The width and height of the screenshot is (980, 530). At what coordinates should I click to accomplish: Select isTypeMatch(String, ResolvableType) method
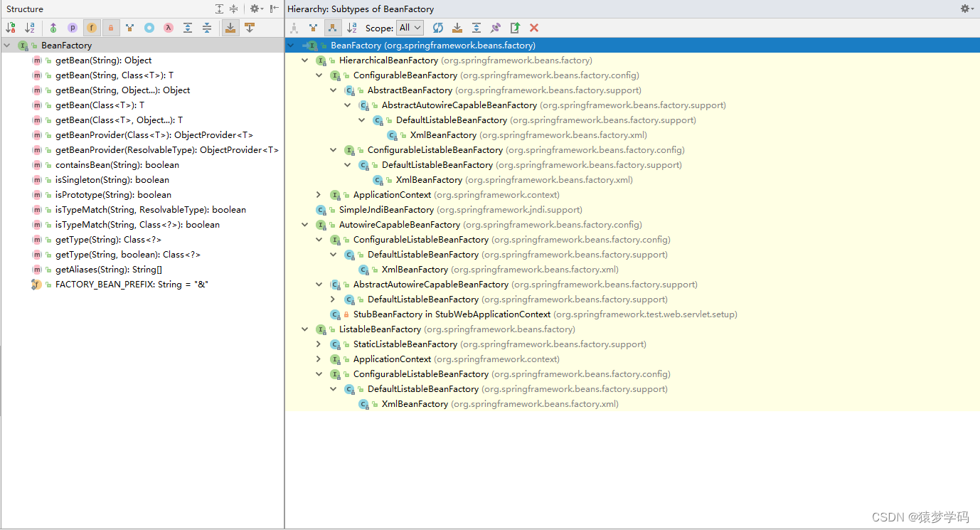(x=151, y=210)
